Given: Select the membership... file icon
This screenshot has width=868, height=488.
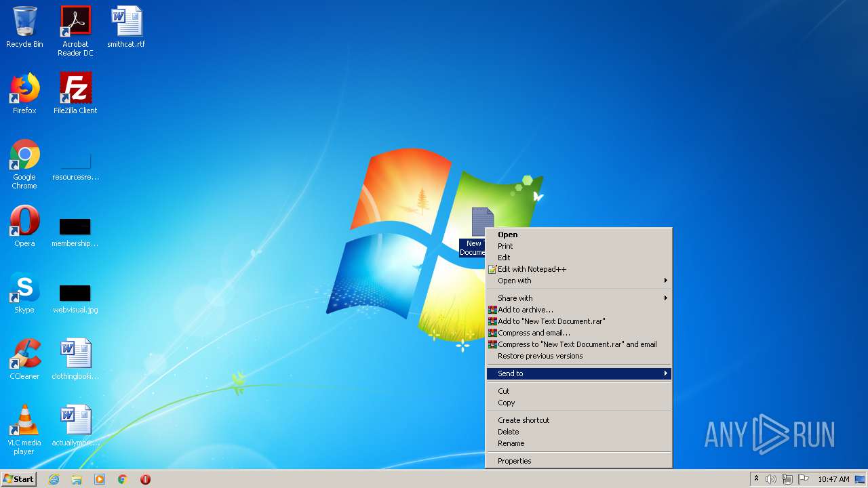Looking at the screenshot, I should (x=75, y=231).
